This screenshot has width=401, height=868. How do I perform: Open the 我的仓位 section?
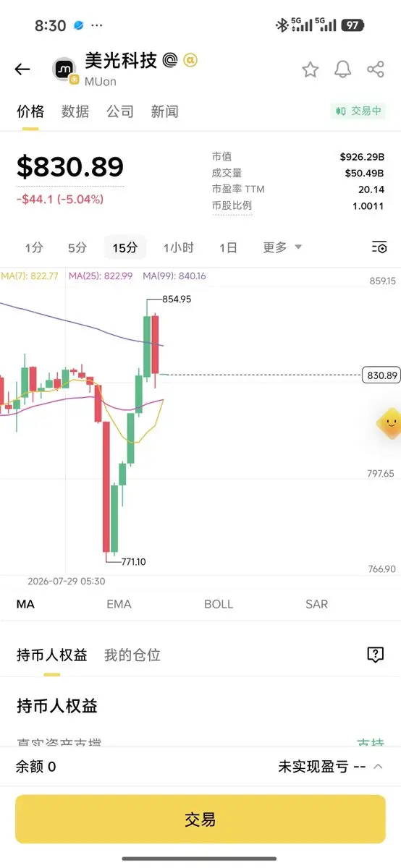[x=132, y=655]
